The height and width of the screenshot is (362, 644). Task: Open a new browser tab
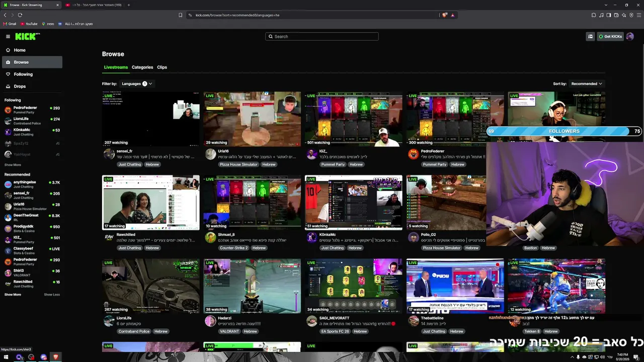[129, 5]
